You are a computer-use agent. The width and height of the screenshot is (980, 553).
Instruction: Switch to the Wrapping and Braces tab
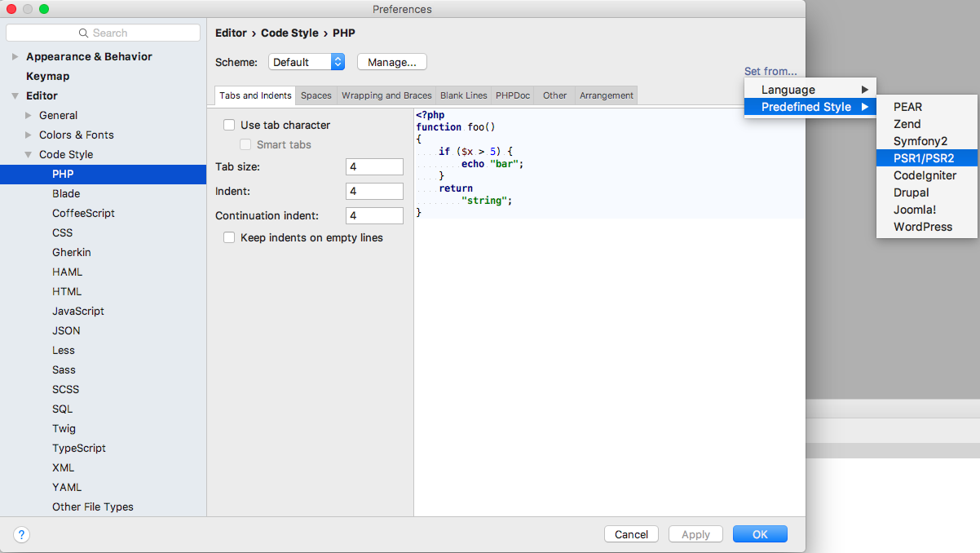386,95
